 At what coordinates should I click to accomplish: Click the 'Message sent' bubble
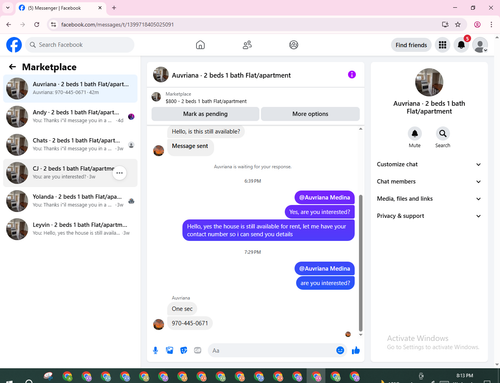(190, 146)
